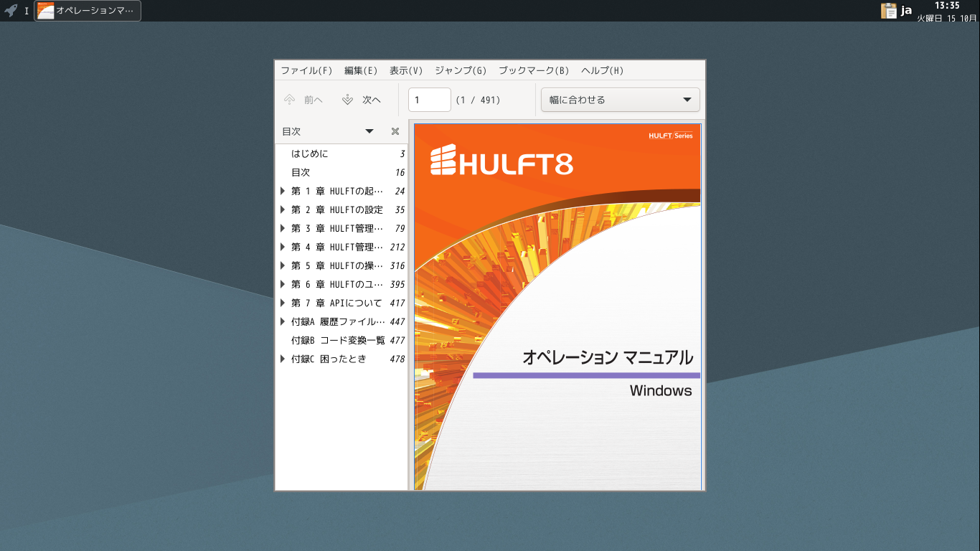Viewport: 980px width, 551px height.
Task: Click the 13:35 clock in top panel
Action: 947,6
